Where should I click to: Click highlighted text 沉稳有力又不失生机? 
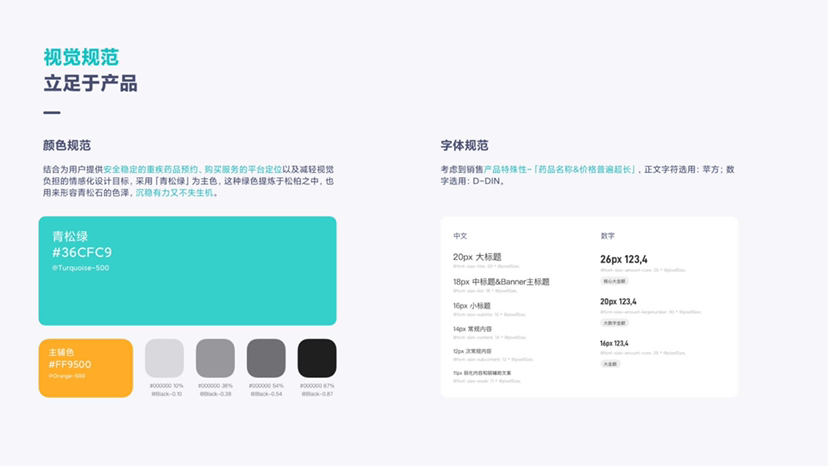coord(174,193)
